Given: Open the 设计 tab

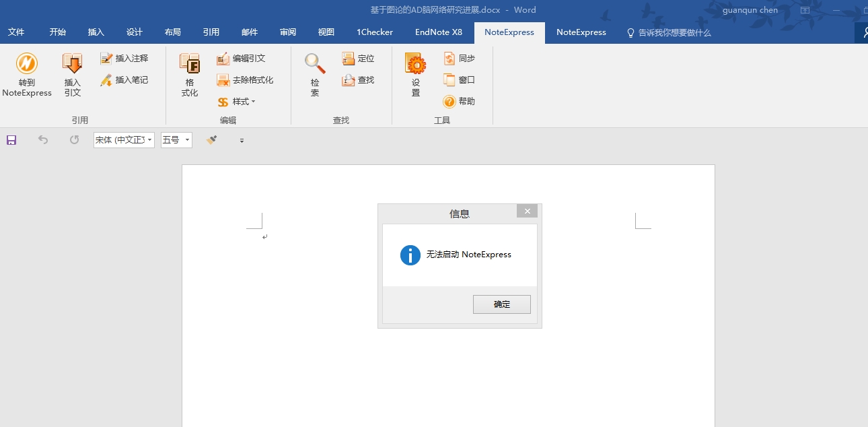Looking at the screenshot, I should point(135,32).
